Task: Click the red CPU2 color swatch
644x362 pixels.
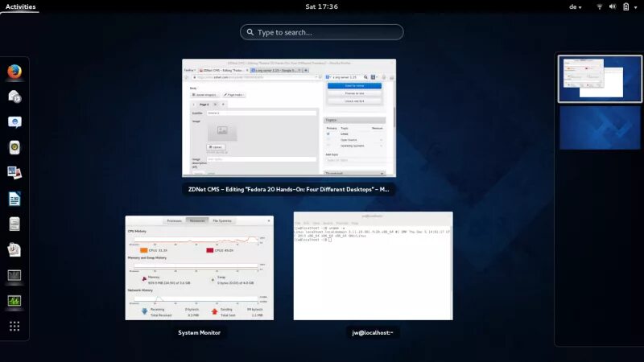Action: [209, 250]
